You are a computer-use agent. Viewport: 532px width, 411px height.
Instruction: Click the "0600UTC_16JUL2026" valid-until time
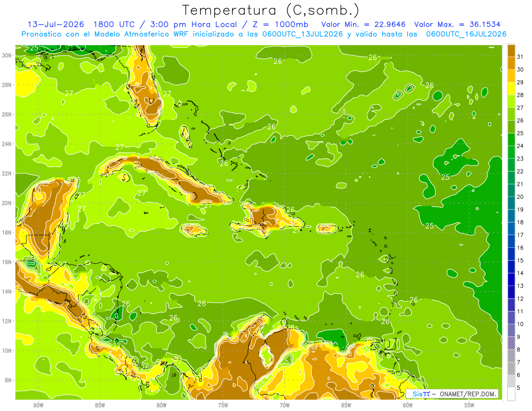coord(465,34)
